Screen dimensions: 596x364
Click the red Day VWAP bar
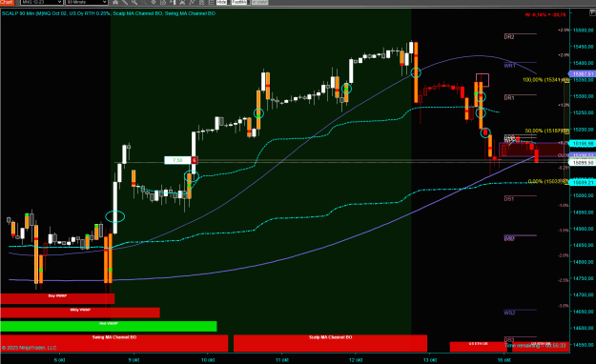click(x=57, y=298)
